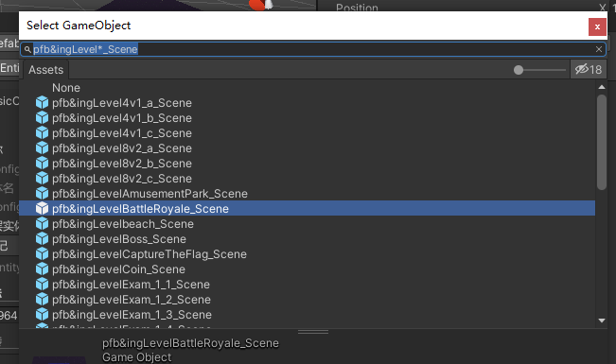Click cube icon next to pfb&ingLevelCoin_Scene

pos(42,269)
